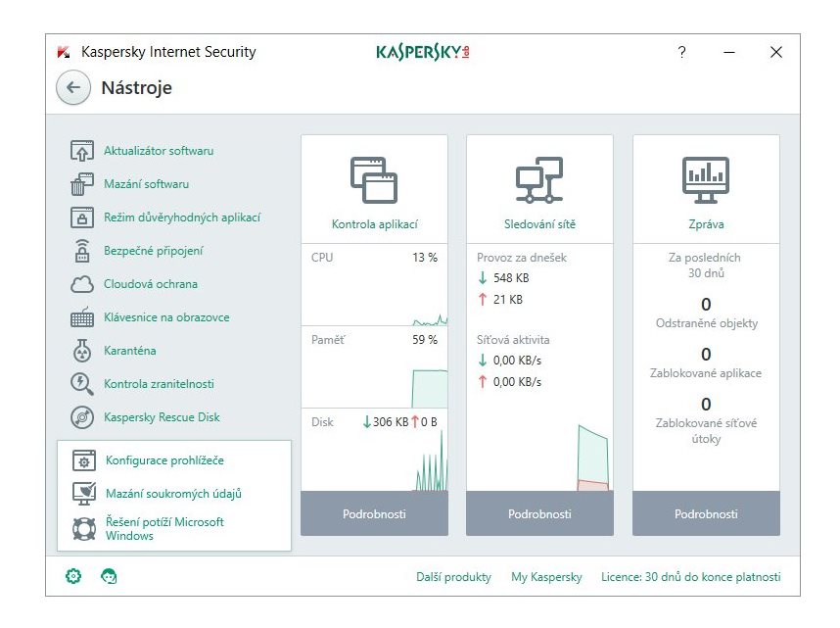Select Mazání soukromých údajů entry
The image size is (840, 628).
(x=173, y=494)
